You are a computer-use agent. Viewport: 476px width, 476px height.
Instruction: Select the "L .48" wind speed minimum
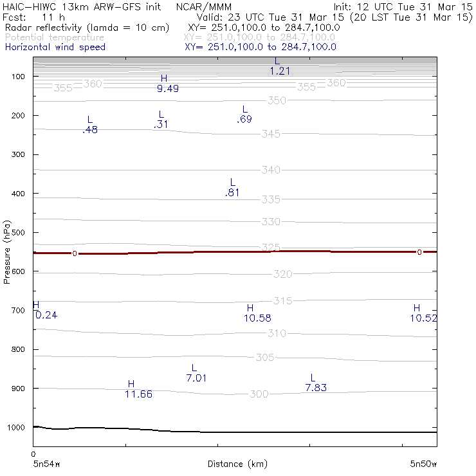90,125
